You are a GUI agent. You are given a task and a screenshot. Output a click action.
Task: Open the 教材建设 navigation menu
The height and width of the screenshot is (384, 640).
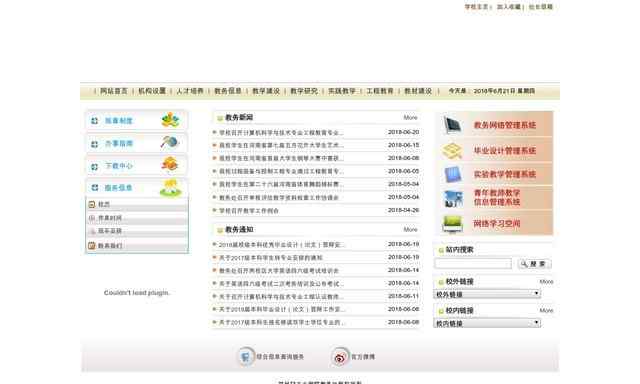click(418, 91)
